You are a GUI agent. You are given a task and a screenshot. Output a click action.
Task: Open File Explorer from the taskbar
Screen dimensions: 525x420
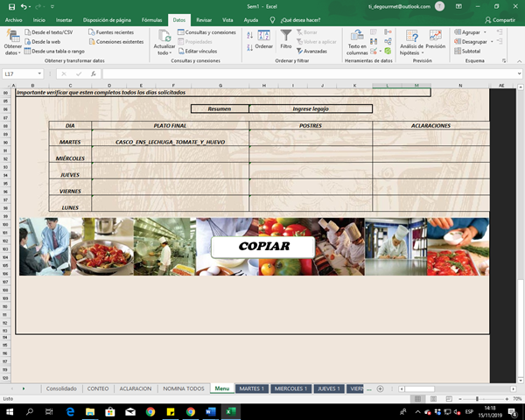(90, 411)
